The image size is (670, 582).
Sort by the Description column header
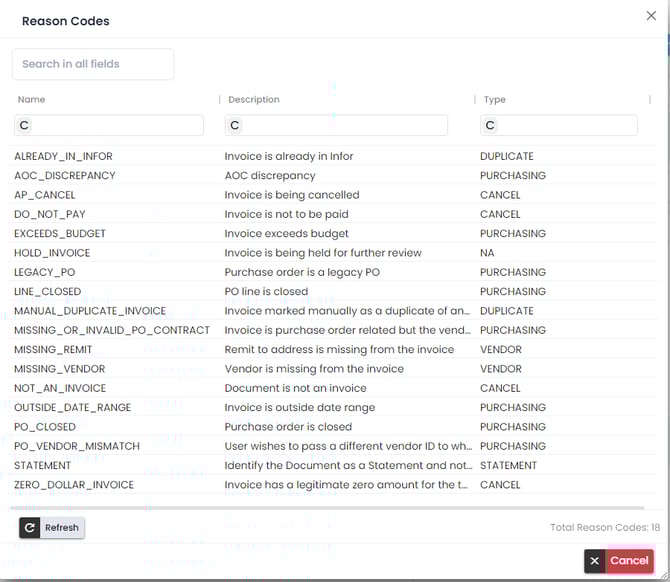(x=254, y=100)
